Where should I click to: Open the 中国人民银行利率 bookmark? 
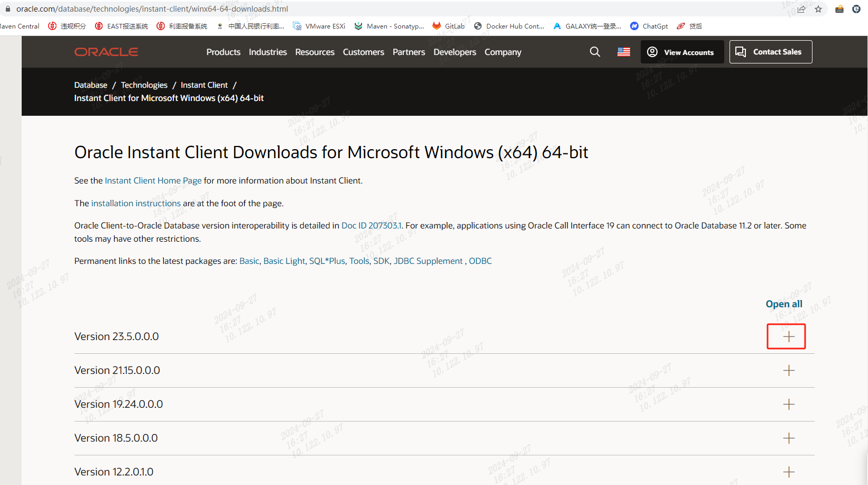251,26
